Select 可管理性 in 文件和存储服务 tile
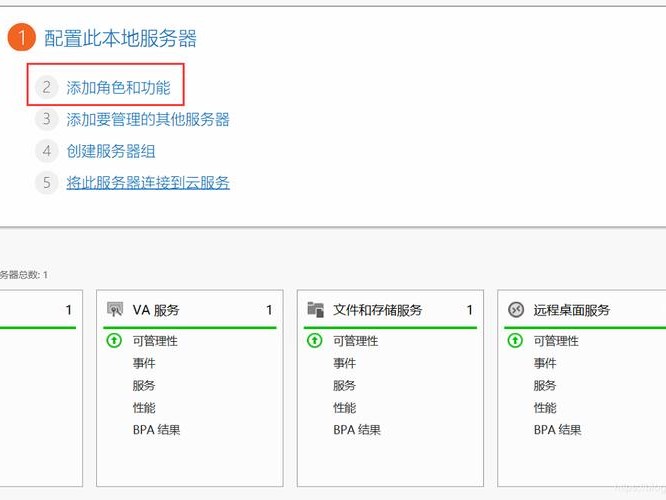The image size is (666, 500). coord(356,341)
